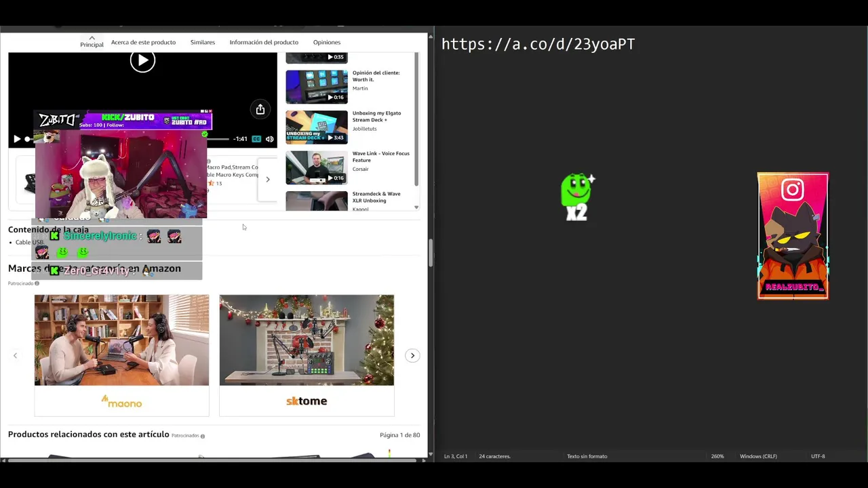This screenshot has height=488, width=868.
Task: Click the URL text in Notepad
Action: click(x=538, y=45)
